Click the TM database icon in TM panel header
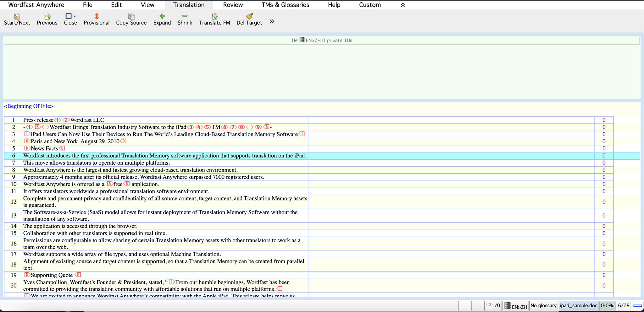 coord(302,40)
